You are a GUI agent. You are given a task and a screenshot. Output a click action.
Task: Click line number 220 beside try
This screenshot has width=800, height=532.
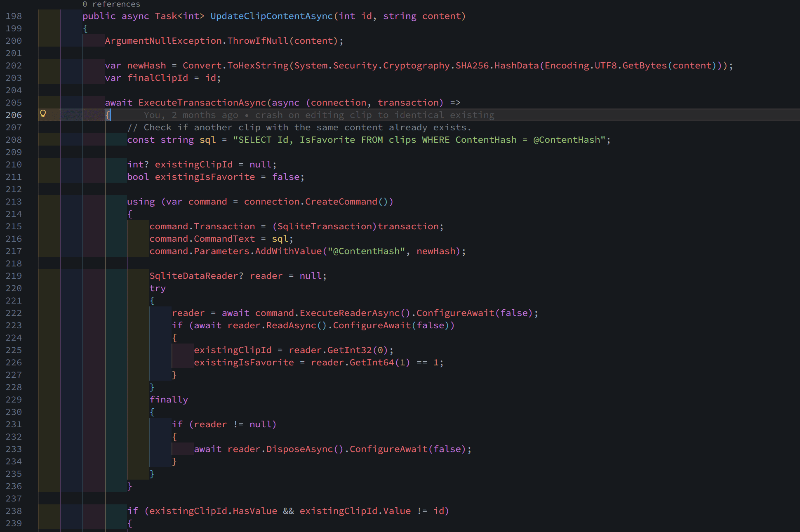point(14,288)
